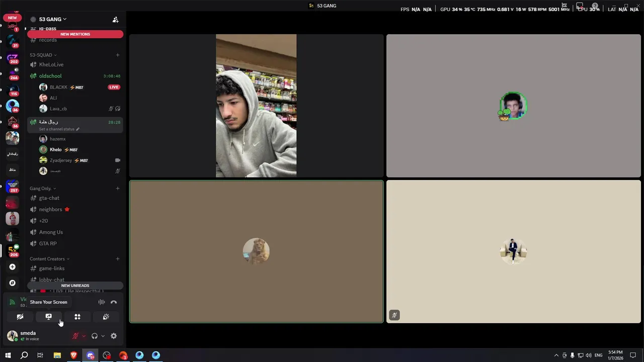Add channel to 53-SQUAD category

[118, 55]
